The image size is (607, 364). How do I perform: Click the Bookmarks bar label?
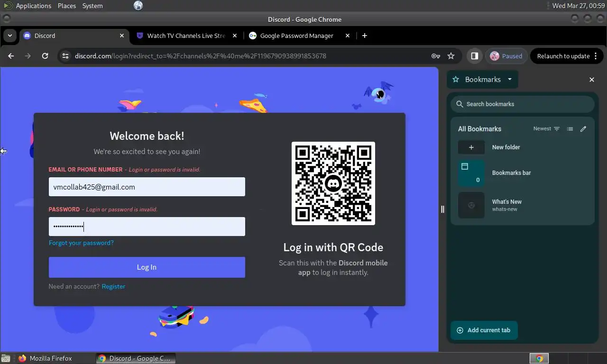click(x=511, y=173)
